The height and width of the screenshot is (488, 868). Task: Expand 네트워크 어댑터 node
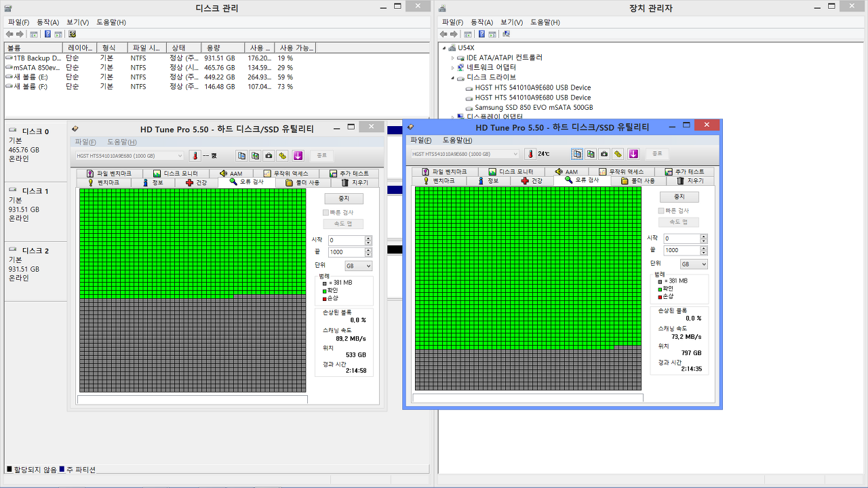[x=453, y=68]
